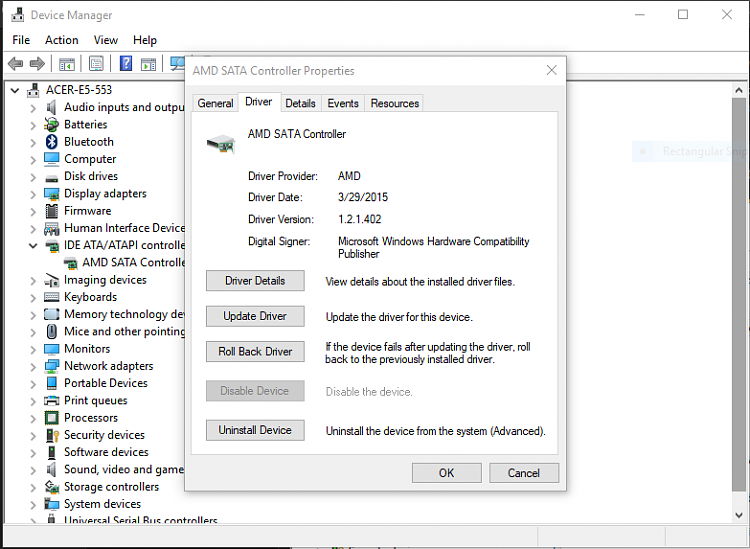Viewport: 750px width, 549px height.
Task: Click the scrollbar down arrow
Action: 739,515
